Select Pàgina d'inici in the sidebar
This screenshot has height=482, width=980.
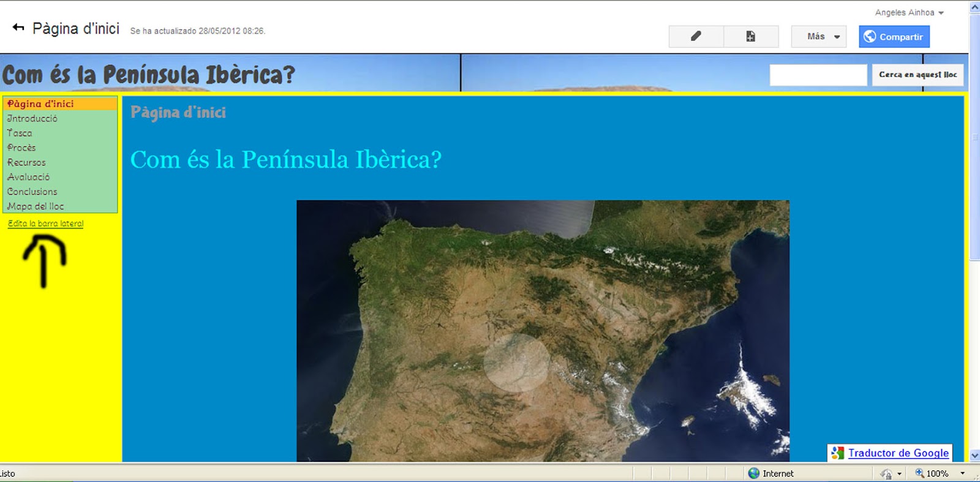(x=60, y=104)
